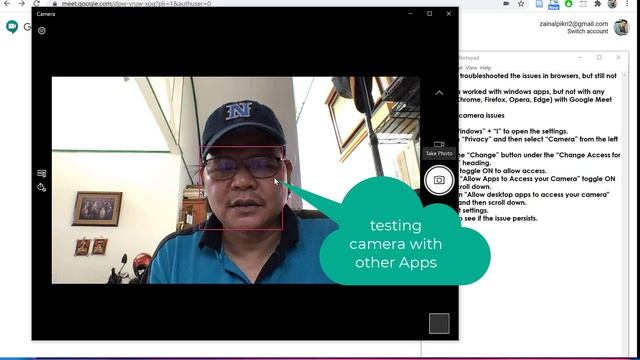Click the green circular extension icon

[568, 4]
